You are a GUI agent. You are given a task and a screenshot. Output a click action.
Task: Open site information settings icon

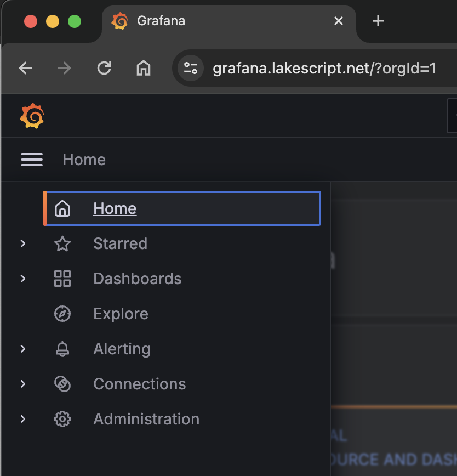point(191,68)
